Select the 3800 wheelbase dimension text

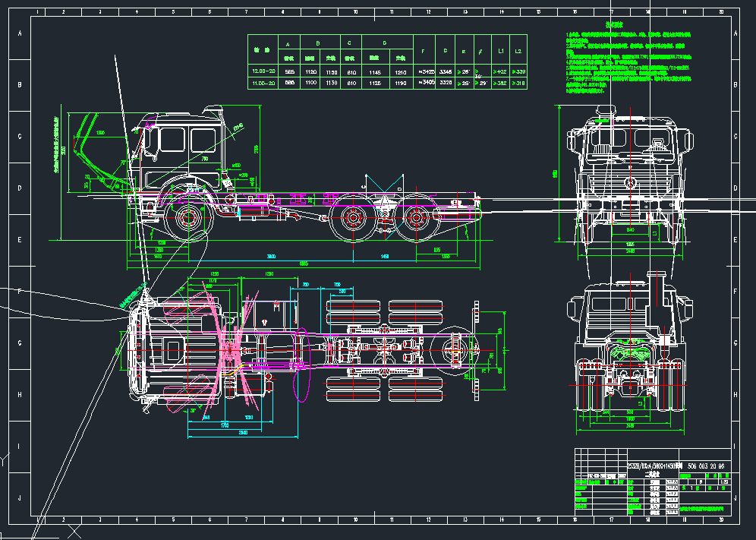(x=270, y=256)
